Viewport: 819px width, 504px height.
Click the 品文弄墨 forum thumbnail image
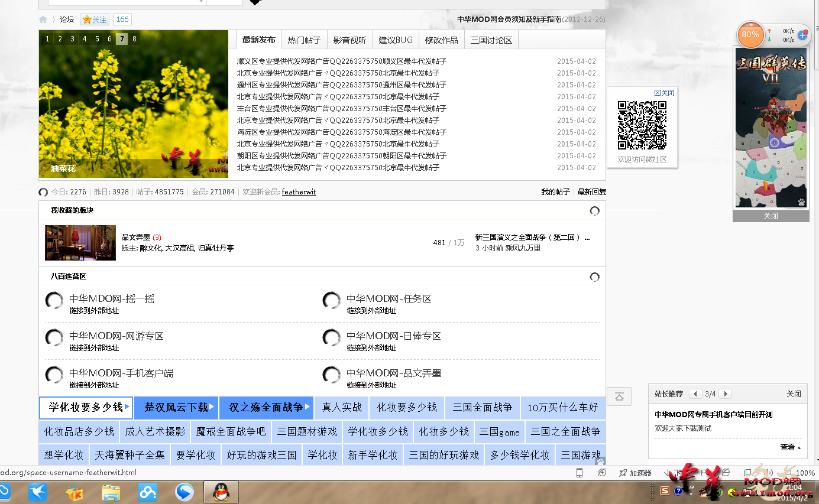point(80,242)
